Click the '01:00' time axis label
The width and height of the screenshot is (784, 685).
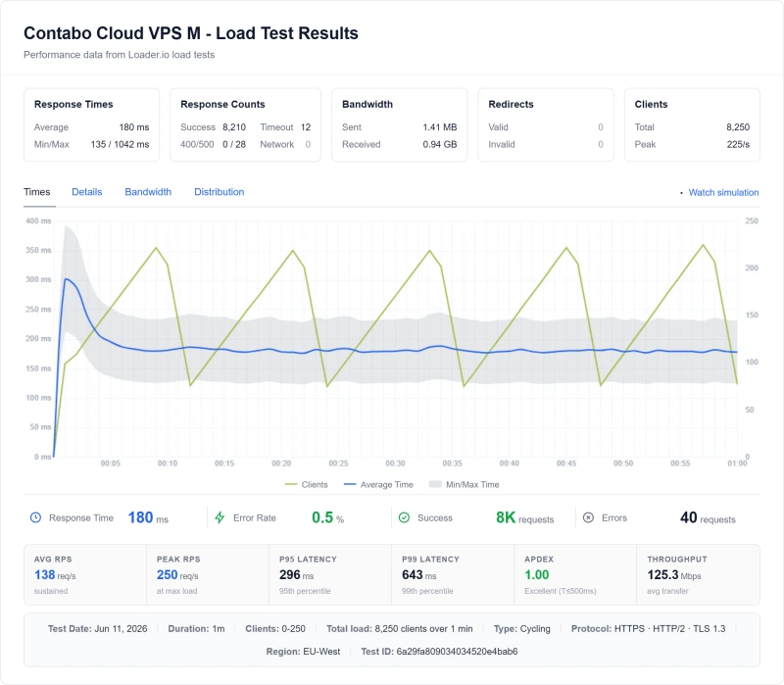(x=737, y=464)
